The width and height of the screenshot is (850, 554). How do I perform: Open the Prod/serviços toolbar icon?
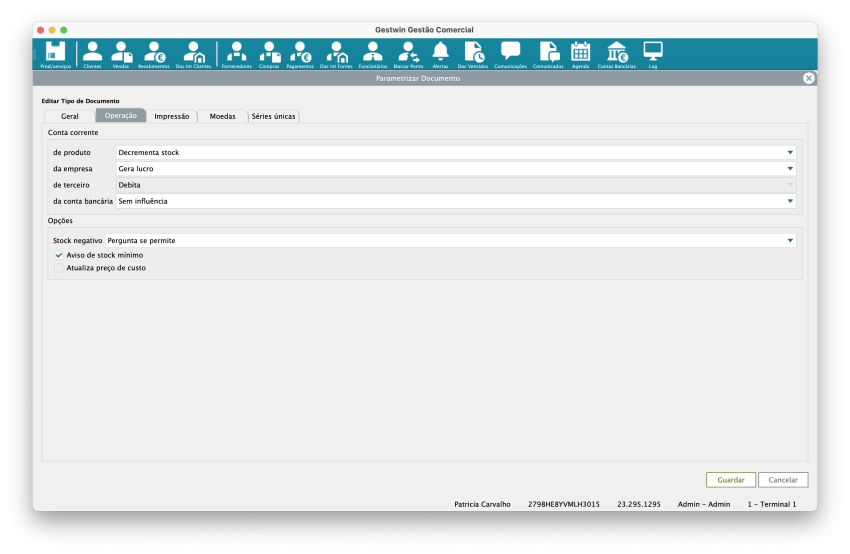(55, 53)
